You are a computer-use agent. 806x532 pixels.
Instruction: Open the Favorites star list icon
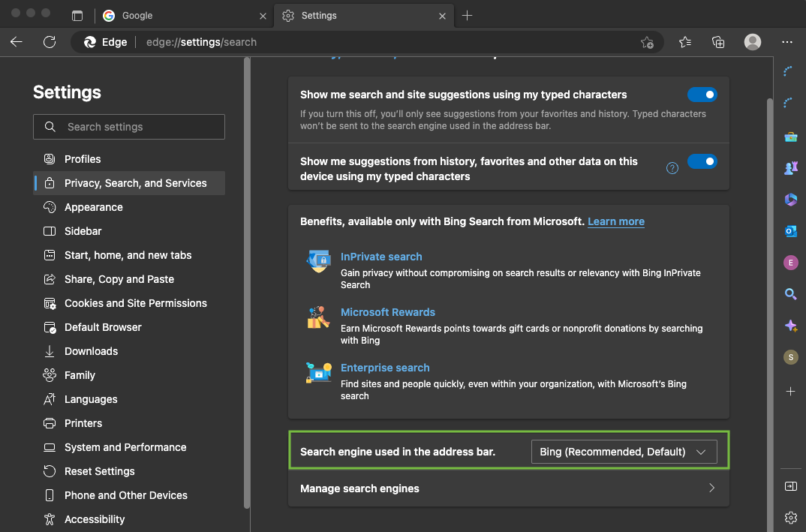pos(684,42)
